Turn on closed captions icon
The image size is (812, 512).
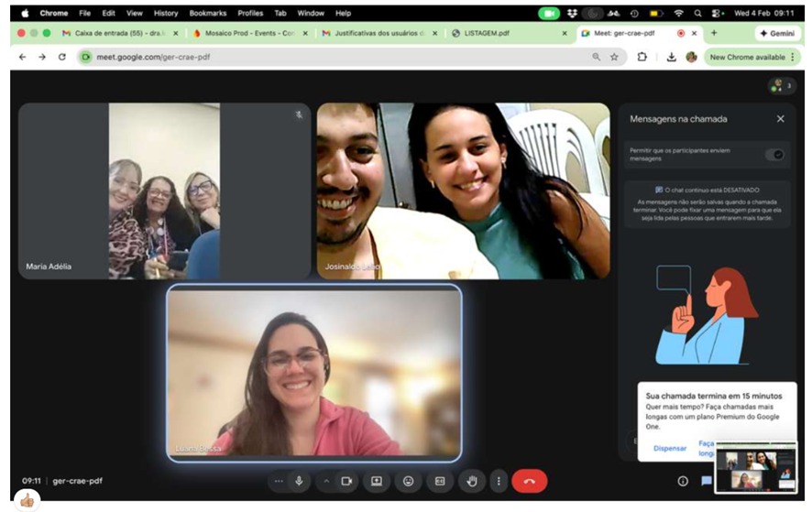click(x=440, y=481)
